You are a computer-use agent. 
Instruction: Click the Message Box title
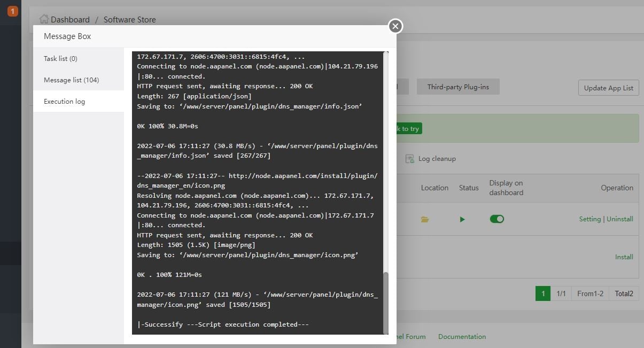67,36
